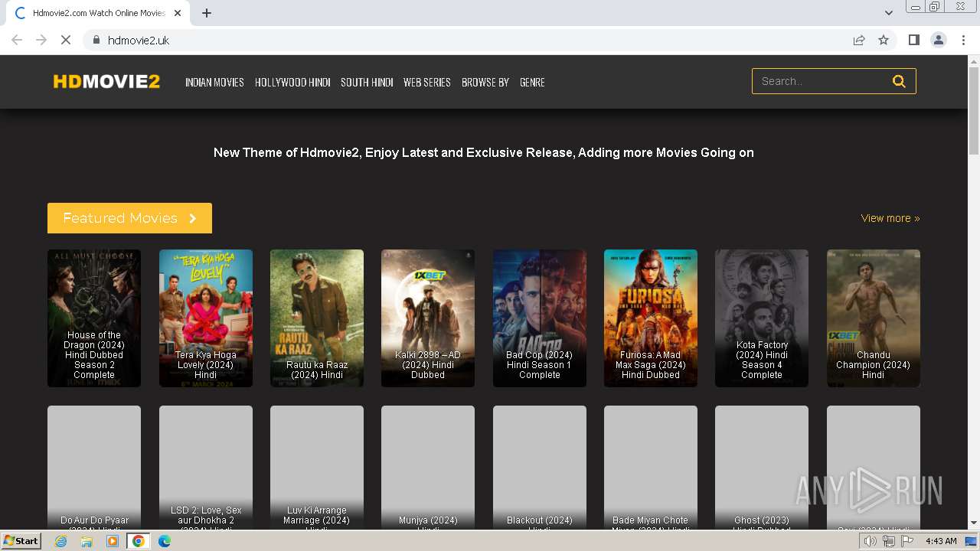Open Bad Cop Season 1 poster
The width and height of the screenshot is (980, 551).
pyautogui.click(x=540, y=318)
